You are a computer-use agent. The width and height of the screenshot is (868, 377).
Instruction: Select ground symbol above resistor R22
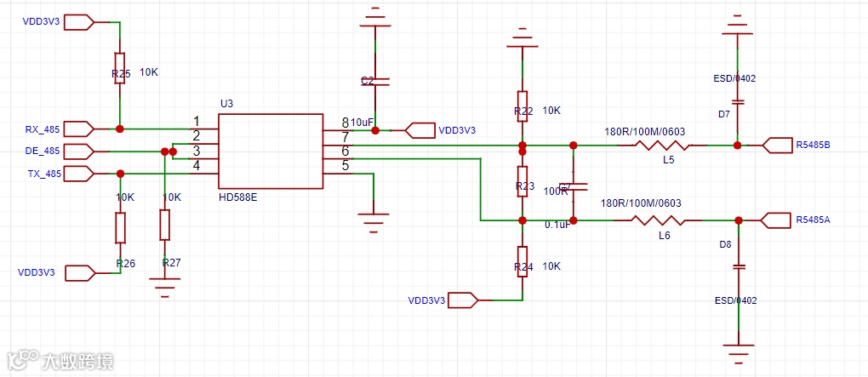click(522, 39)
